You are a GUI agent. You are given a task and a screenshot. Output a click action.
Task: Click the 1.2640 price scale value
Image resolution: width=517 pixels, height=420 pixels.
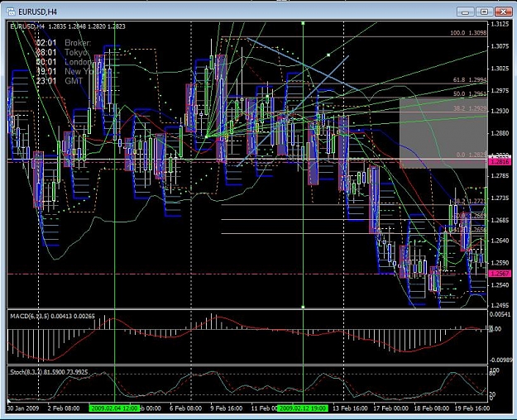pos(500,241)
